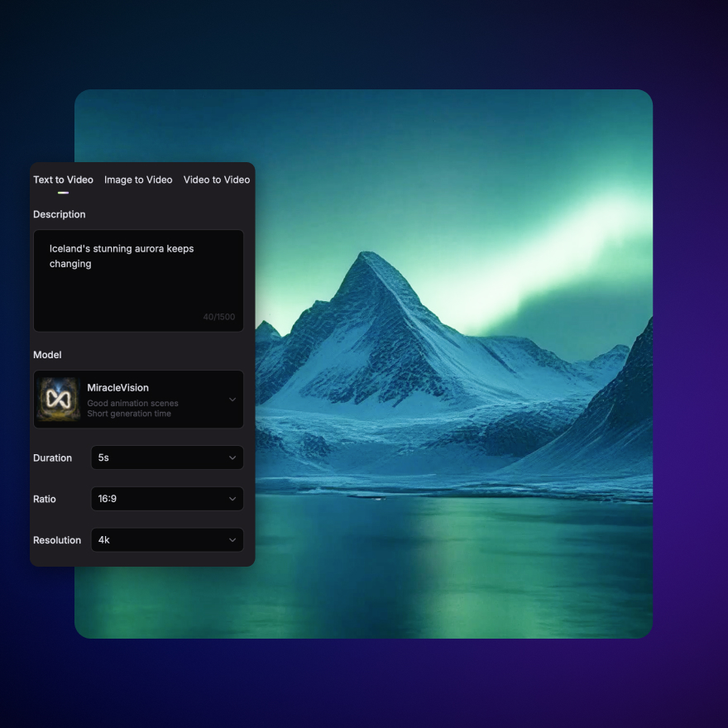Click the Iceland aurora prompt text
The height and width of the screenshot is (728, 728).
[122, 256]
